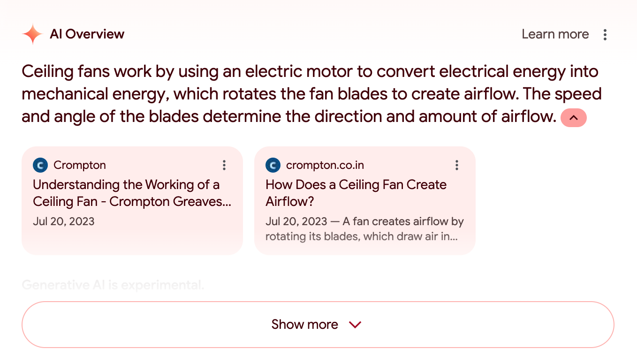Click the upward chevron inside the pink circle

[x=573, y=118]
